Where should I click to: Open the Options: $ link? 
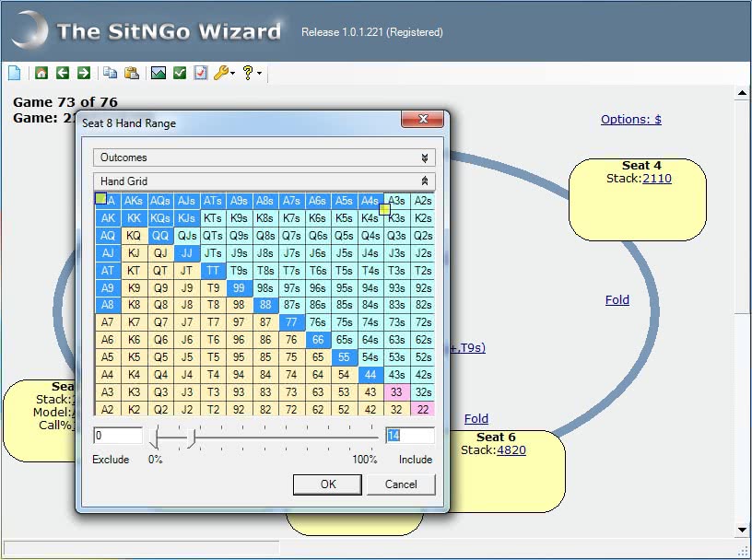tap(631, 119)
